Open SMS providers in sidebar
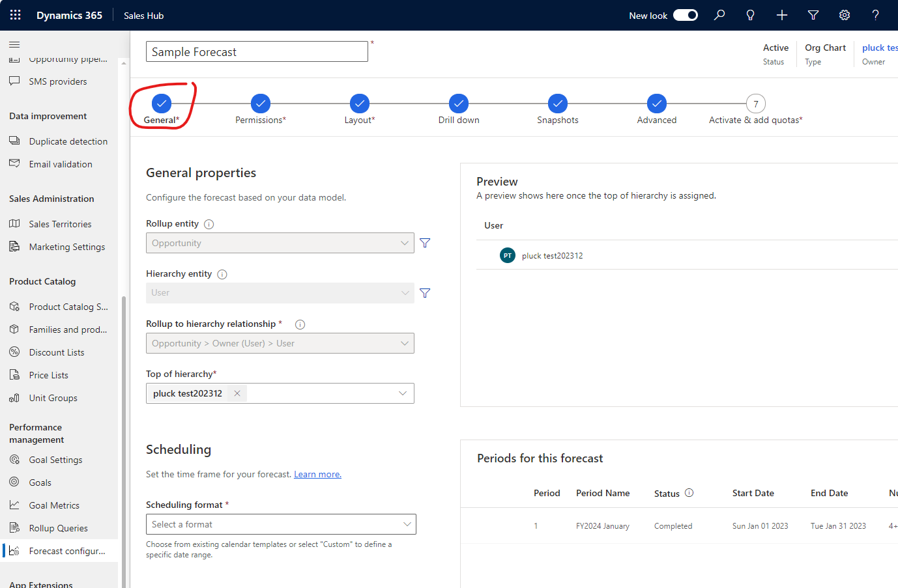Screen dimensions: 898x588 tap(59, 81)
